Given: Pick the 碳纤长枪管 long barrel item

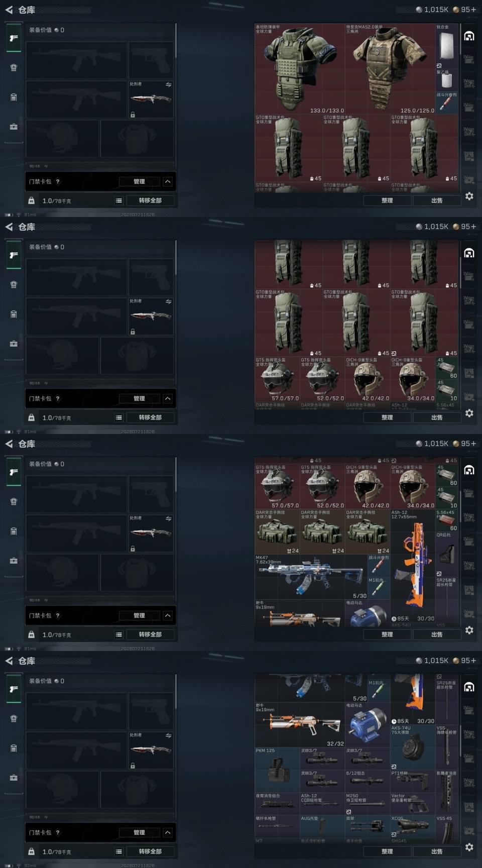Looking at the screenshot, I should tap(277, 827).
